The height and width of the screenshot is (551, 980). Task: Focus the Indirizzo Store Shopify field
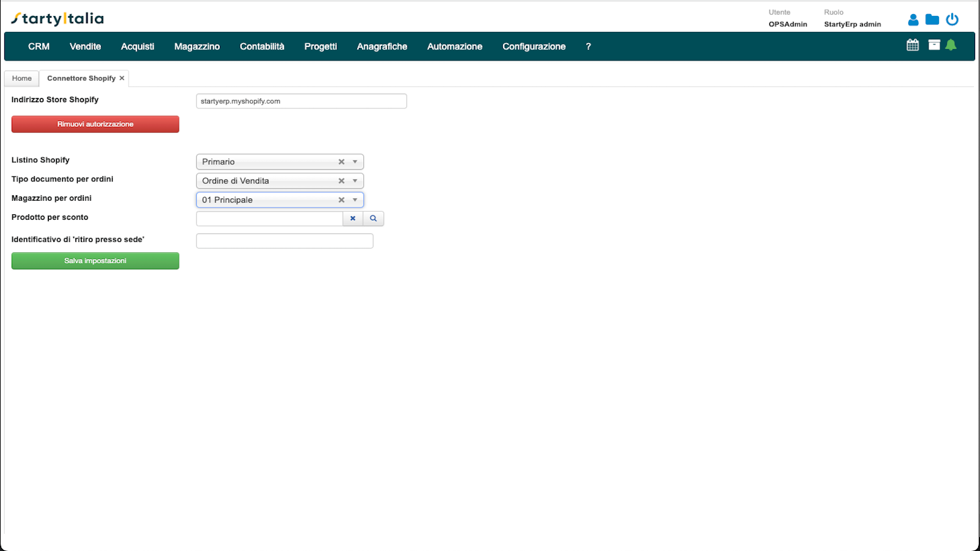pos(301,101)
